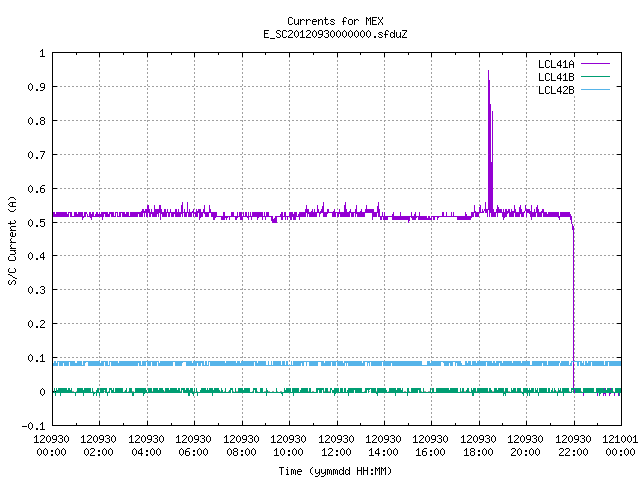This screenshot has width=640, height=480.
Task: Click the green LCL41B legend line sample
Action: (x=595, y=77)
